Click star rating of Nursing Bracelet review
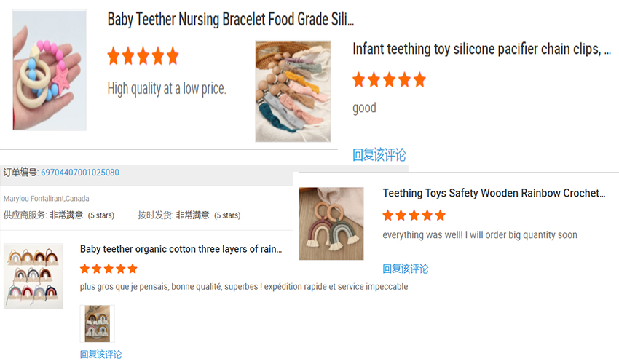The width and height of the screenshot is (619, 364). [143, 56]
